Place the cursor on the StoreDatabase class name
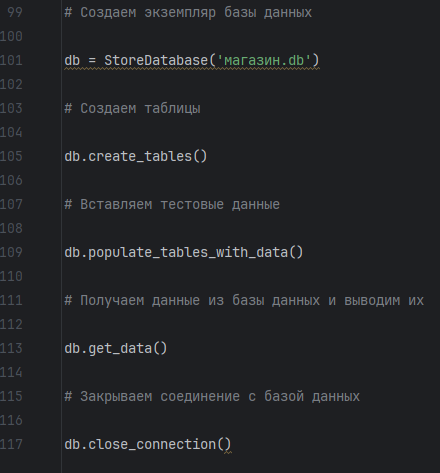The image size is (440, 473). (x=156, y=60)
